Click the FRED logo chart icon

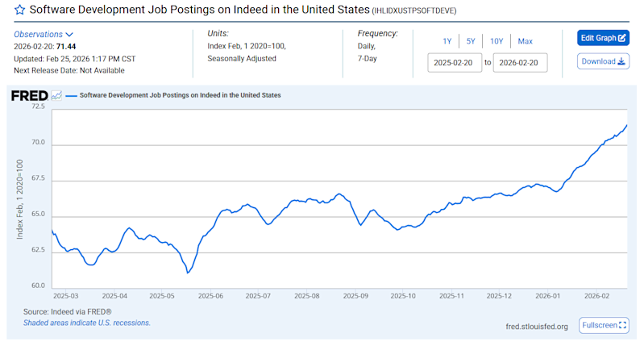coord(56,95)
